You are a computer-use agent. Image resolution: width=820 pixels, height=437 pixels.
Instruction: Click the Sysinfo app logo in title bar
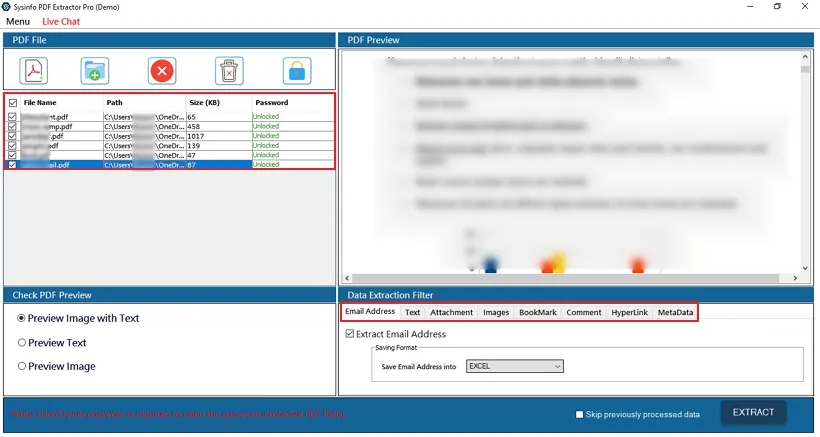[x=6, y=7]
